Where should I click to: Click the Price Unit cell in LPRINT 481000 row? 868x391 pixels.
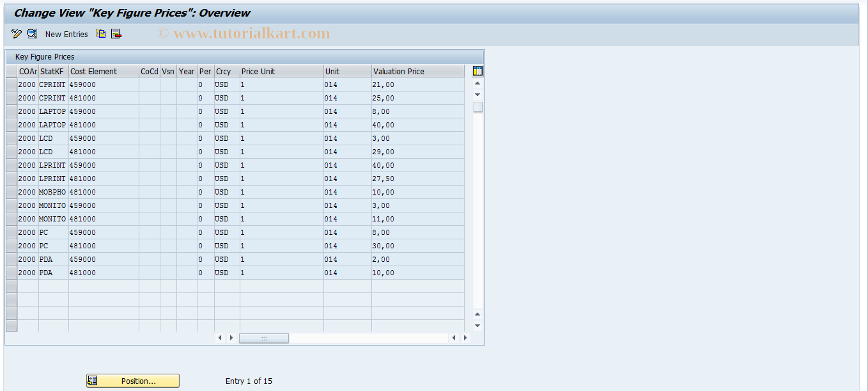coord(282,179)
